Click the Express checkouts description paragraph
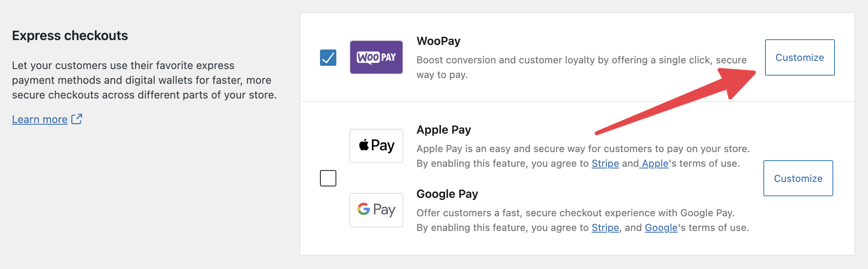868x269 pixels. click(x=144, y=80)
